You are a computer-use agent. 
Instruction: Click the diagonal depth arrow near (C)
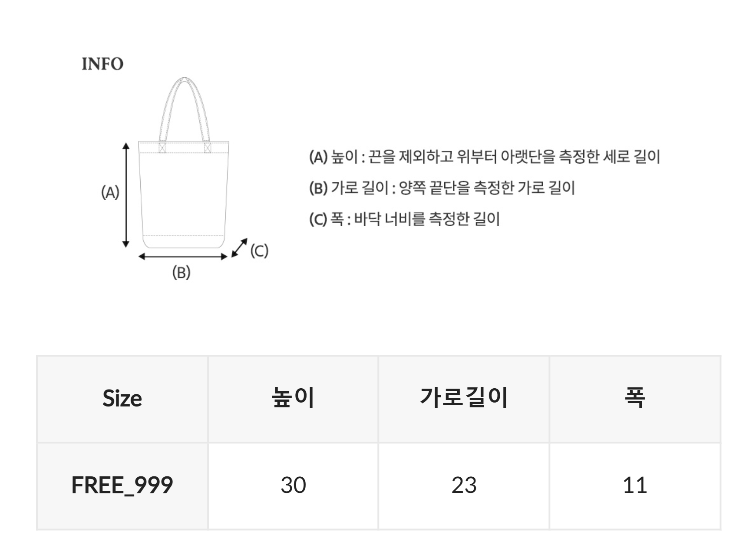pyautogui.click(x=239, y=248)
